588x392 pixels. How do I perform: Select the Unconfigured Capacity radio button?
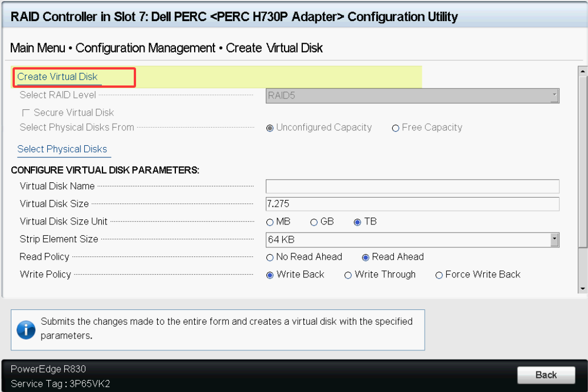tap(270, 128)
